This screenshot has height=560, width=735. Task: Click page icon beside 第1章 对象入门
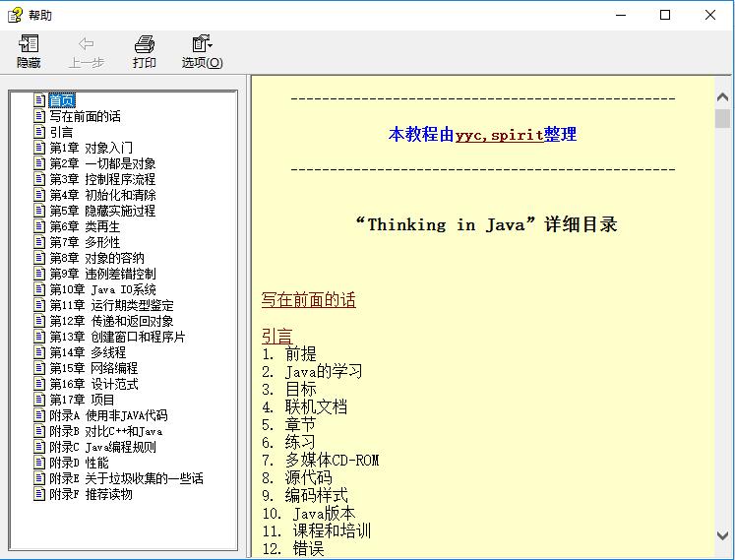[39, 148]
